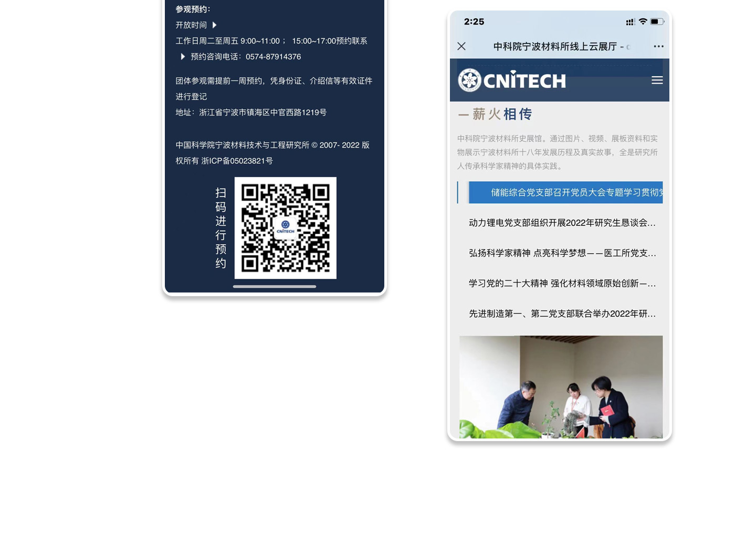Open 先进制造第一、第二党支部 article
This screenshot has height=533, width=756.
coord(562,313)
